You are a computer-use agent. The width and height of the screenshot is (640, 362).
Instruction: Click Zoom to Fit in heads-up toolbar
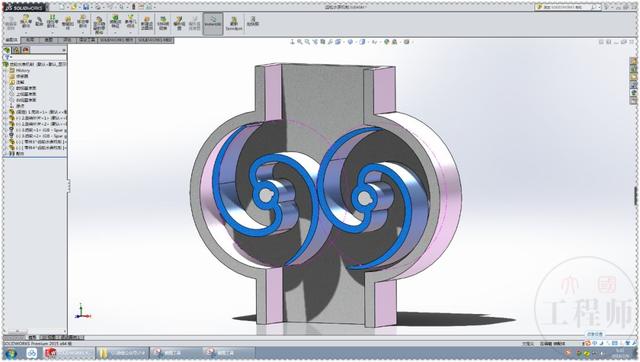(300, 42)
